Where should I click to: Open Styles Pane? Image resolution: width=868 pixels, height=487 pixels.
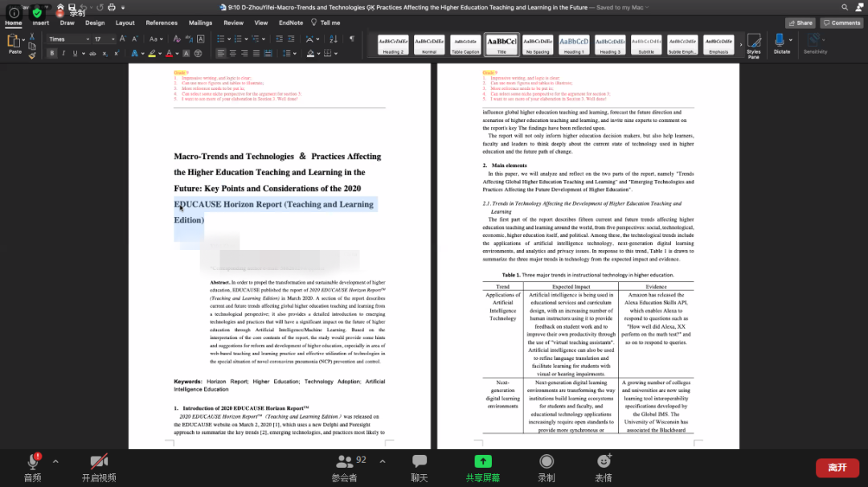click(753, 45)
